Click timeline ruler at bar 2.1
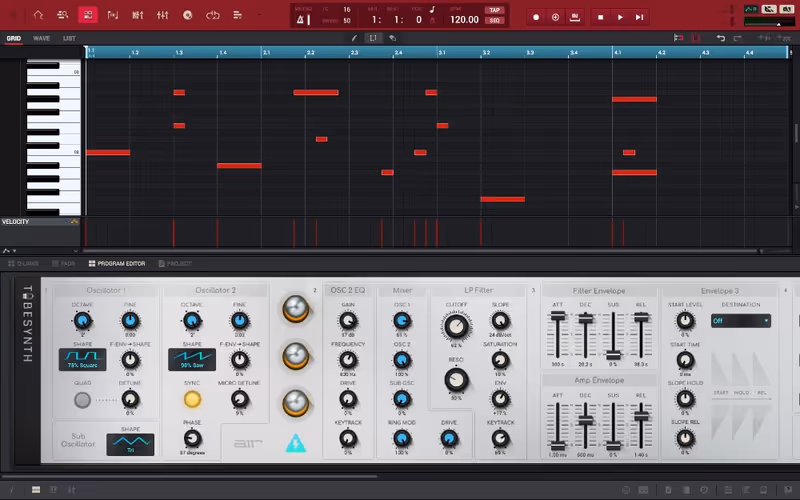The width and height of the screenshot is (800, 500). click(266, 52)
